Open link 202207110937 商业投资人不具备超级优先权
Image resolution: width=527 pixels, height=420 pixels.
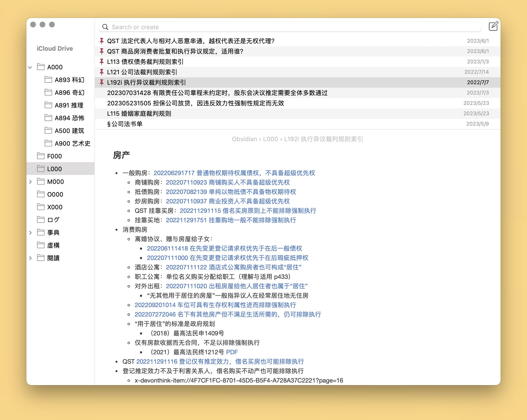coord(228,201)
